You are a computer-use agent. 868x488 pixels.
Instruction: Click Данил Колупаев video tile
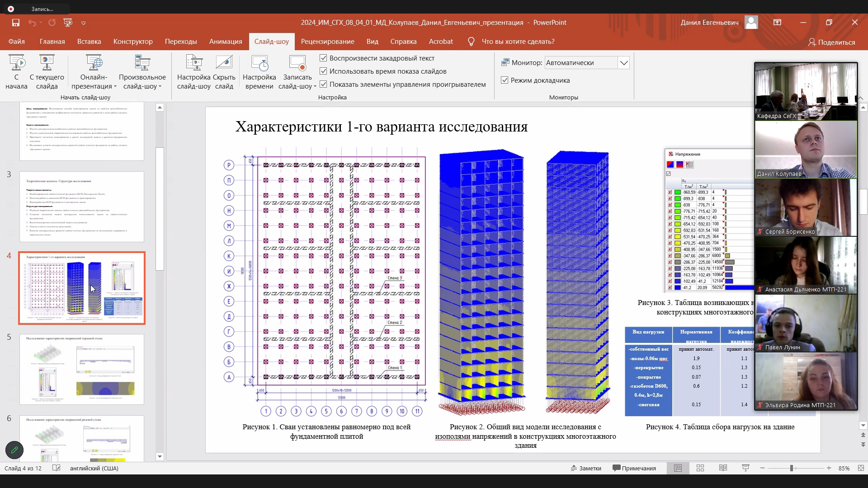pyautogui.click(x=806, y=150)
